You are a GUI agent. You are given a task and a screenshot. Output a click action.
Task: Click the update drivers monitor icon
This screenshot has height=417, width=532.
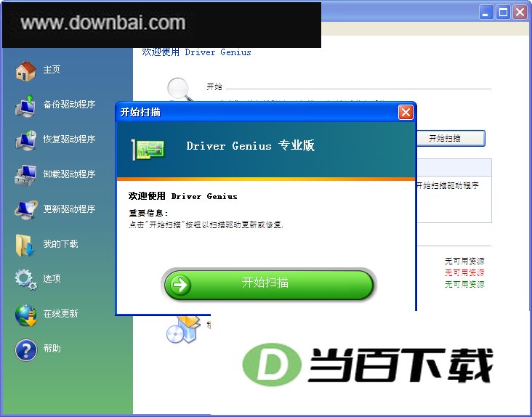point(25,210)
